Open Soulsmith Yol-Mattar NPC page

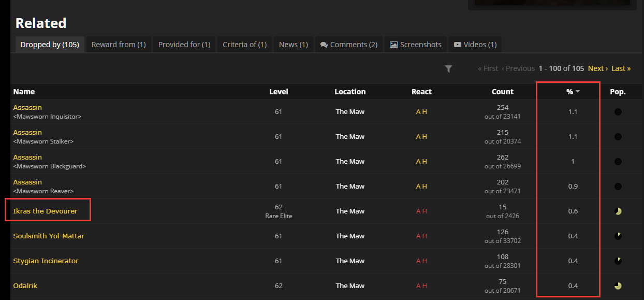point(49,236)
